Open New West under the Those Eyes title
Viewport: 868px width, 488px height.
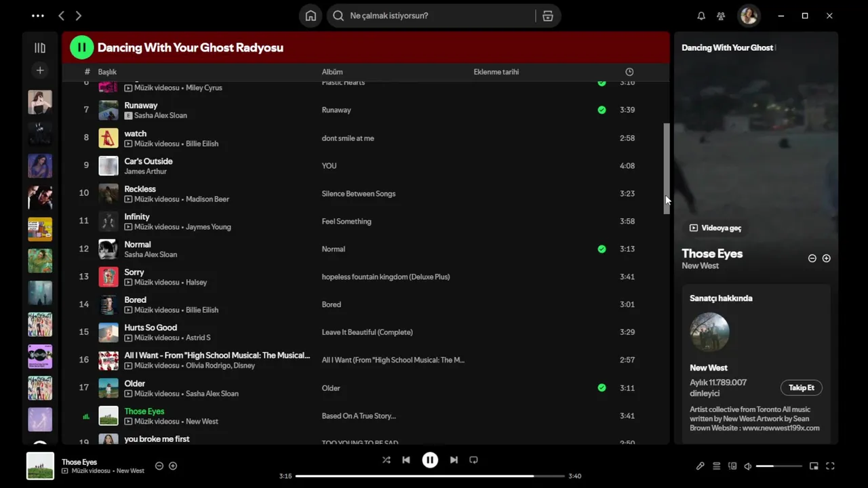[701, 266]
